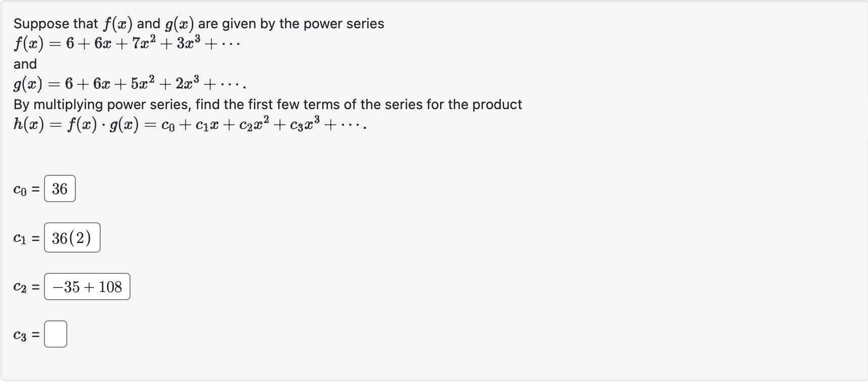Click the multiplying power series instruction text
This screenshot has width=868, height=382.
point(267,105)
